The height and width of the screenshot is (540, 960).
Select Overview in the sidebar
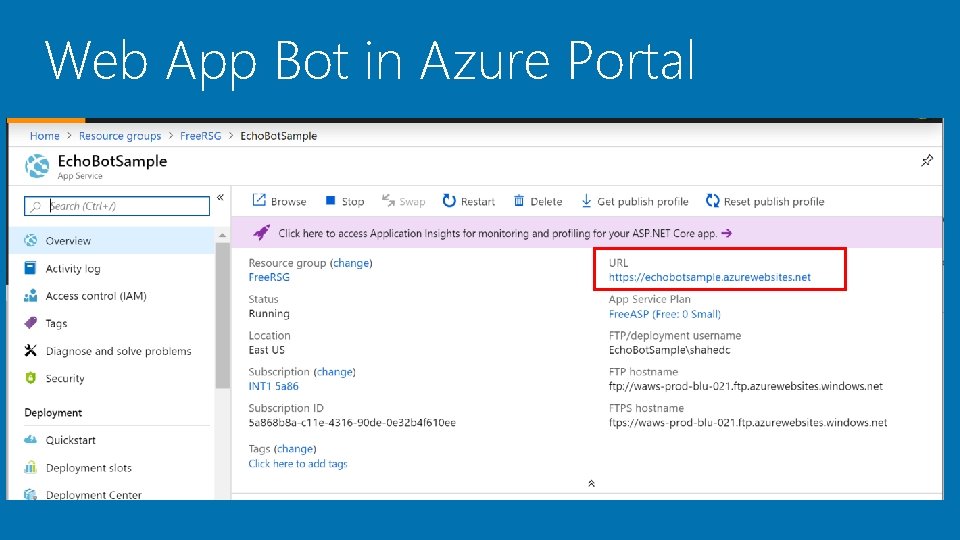coord(113,241)
